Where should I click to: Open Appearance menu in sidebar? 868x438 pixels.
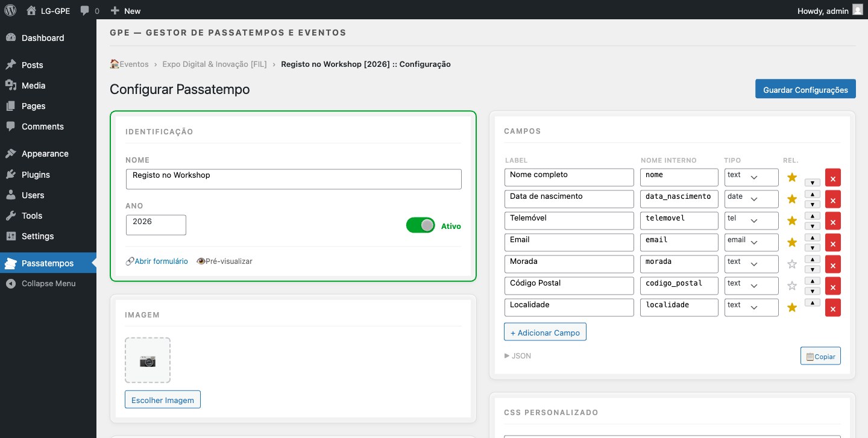tap(48, 154)
